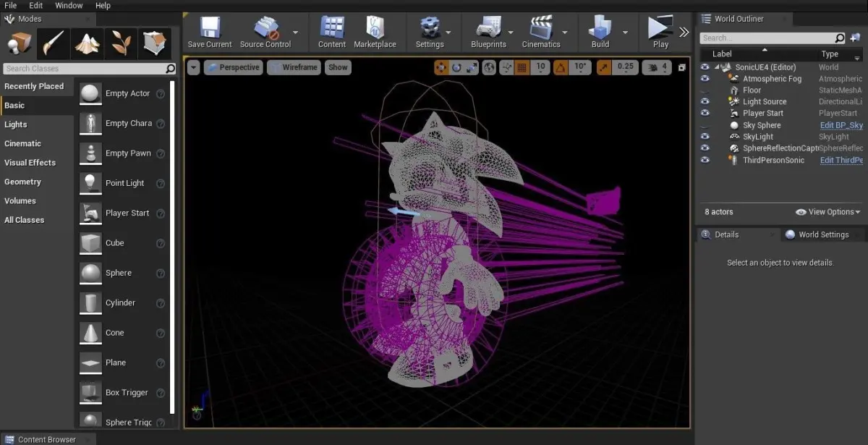Click the surface snapping icon in viewport

(506, 67)
